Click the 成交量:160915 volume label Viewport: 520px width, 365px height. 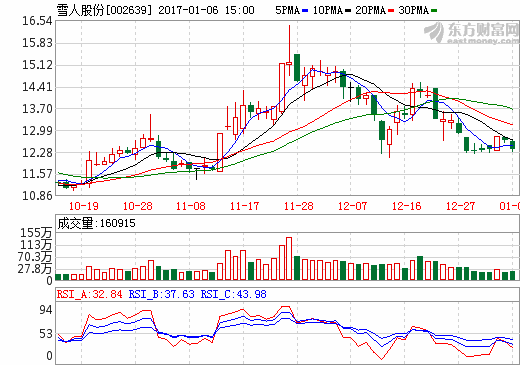(x=97, y=223)
